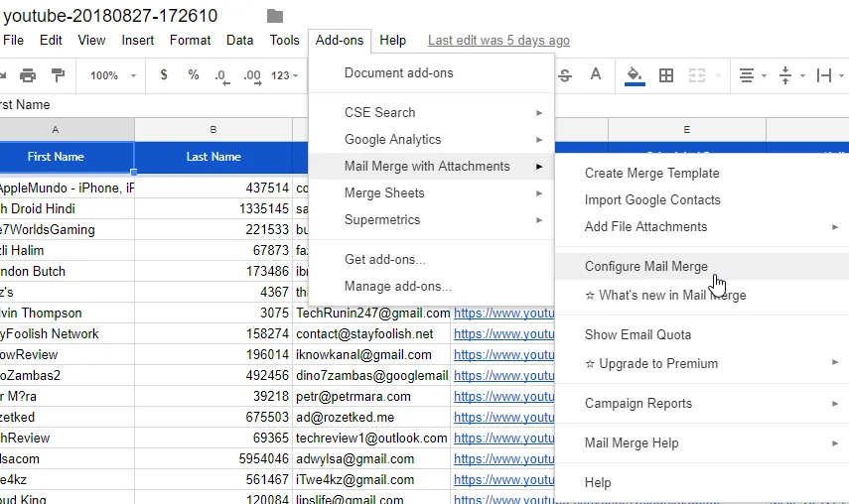Click Help at bottom of submenu

point(702,482)
